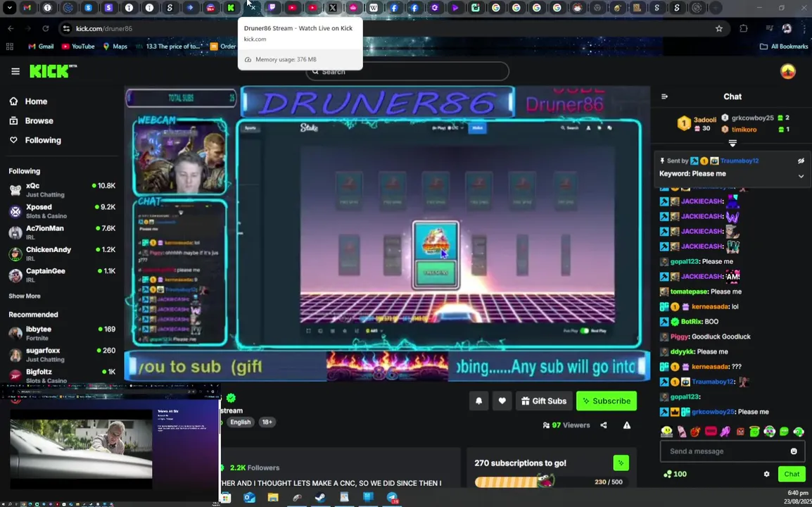The image size is (812, 507).
Task: Switch to the X (Twitter) browser tab
Action: coord(332,8)
